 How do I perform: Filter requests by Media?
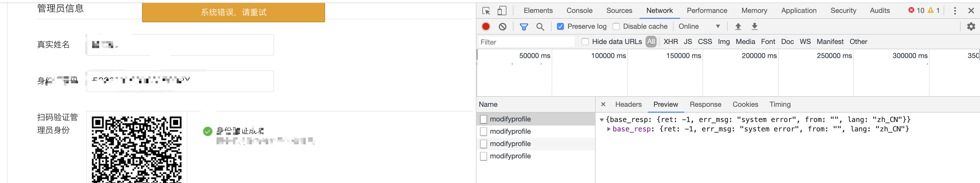pyautogui.click(x=745, y=41)
